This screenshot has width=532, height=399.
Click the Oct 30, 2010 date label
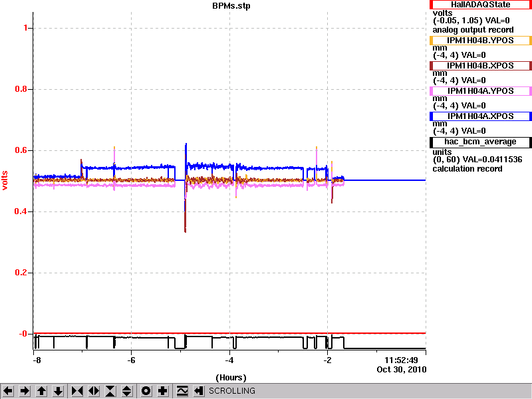(402, 370)
